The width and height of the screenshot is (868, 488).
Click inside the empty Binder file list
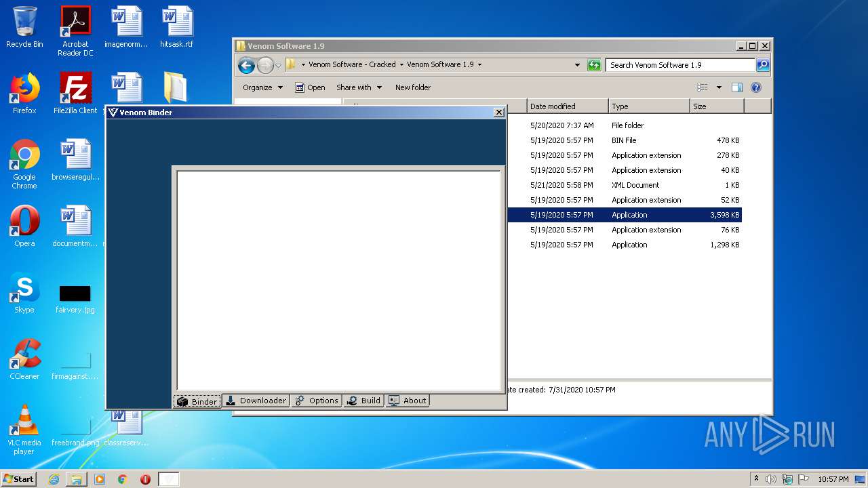(338, 280)
